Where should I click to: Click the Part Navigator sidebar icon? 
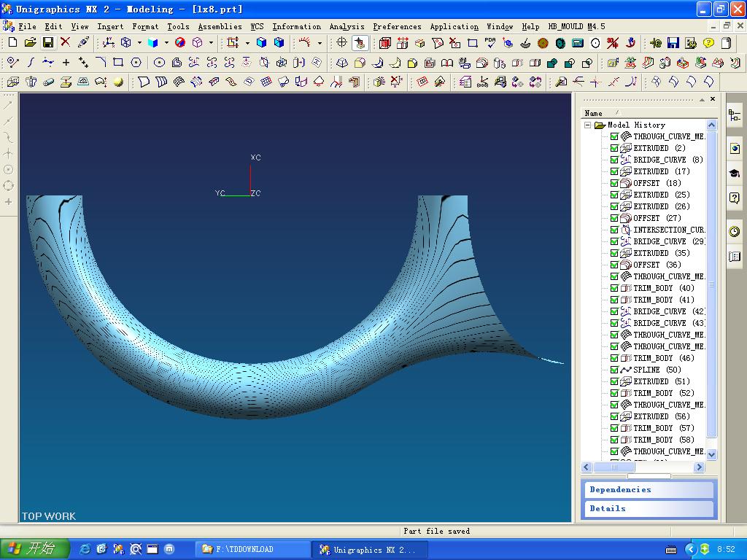pyautogui.click(x=734, y=115)
